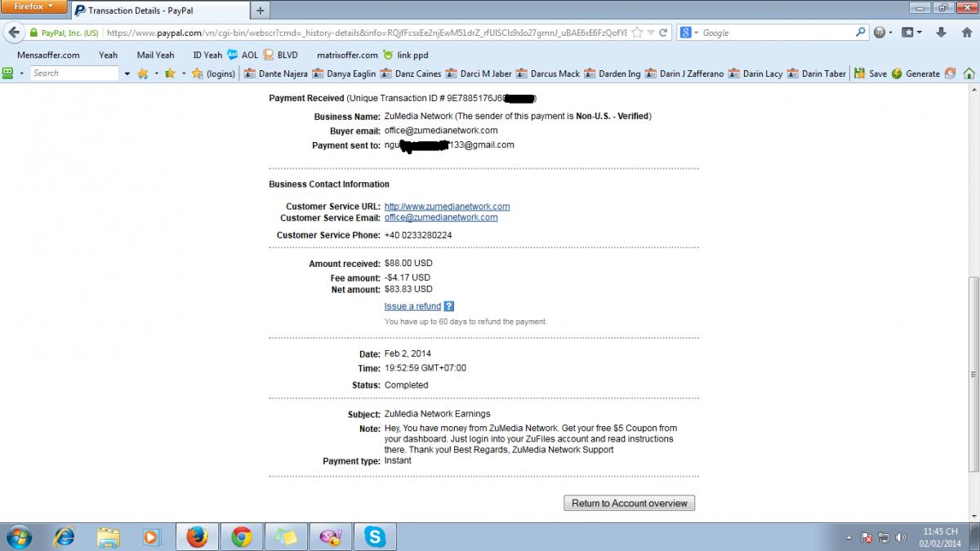Open the matrixoffer.com bookmark
This screenshot has height=551, width=980.
pyautogui.click(x=347, y=55)
